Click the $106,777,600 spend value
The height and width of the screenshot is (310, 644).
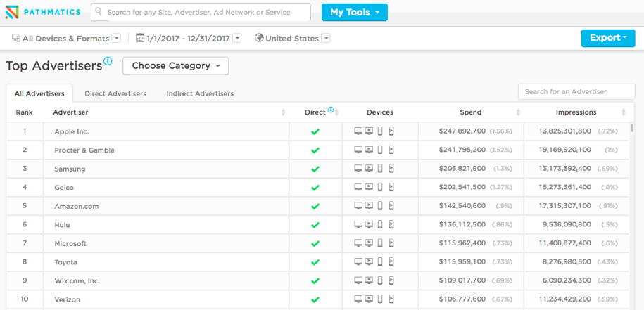click(462, 299)
